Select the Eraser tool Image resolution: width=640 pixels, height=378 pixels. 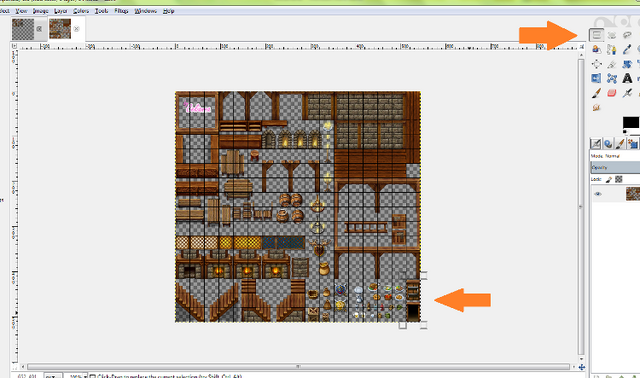(611, 93)
